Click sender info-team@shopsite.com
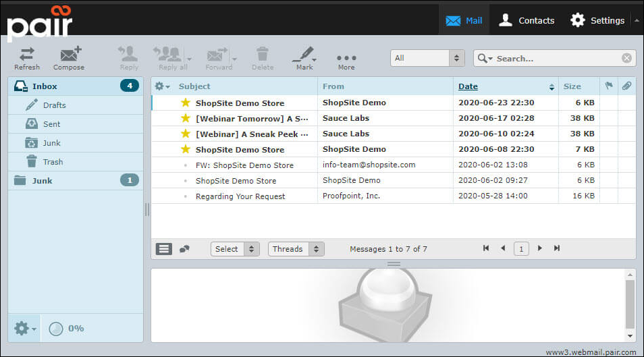The height and width of the screenshot is (357, 644). pyautogui.click(x=369, y=165)
